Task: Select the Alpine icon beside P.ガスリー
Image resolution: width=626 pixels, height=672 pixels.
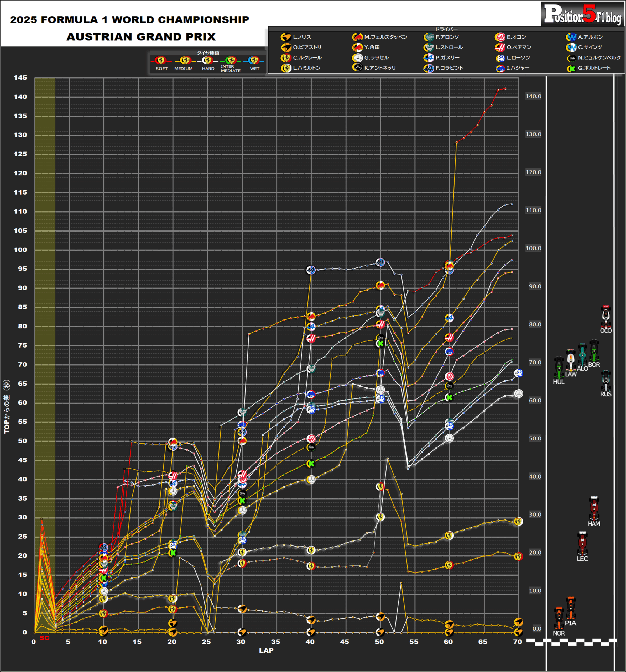Action: 429,58
